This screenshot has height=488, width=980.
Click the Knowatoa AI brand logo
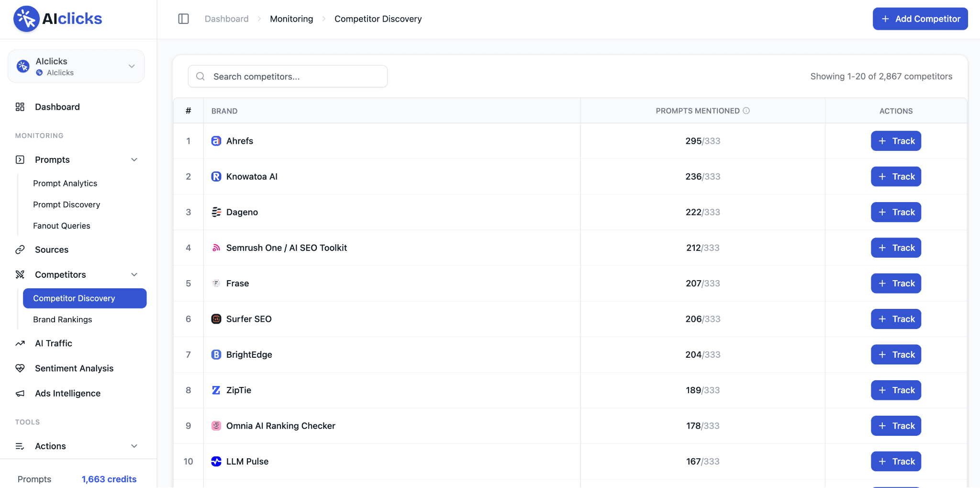click(216, 176)
